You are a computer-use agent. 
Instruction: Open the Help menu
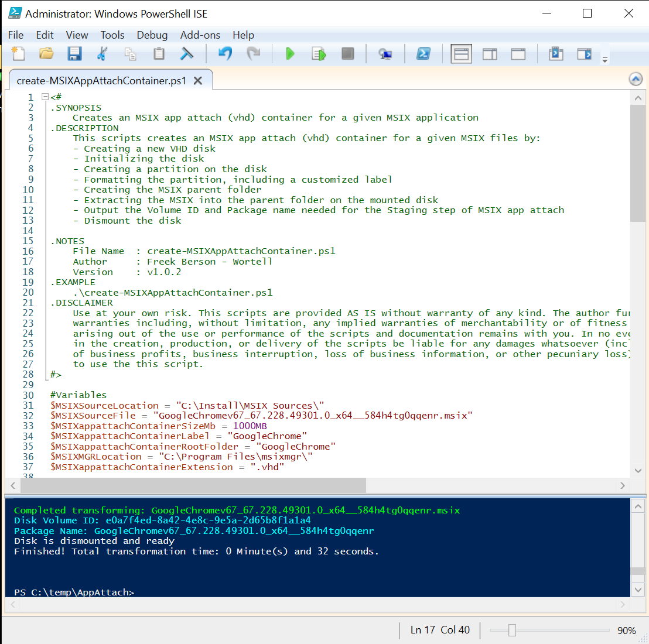(x=244, y=35)
